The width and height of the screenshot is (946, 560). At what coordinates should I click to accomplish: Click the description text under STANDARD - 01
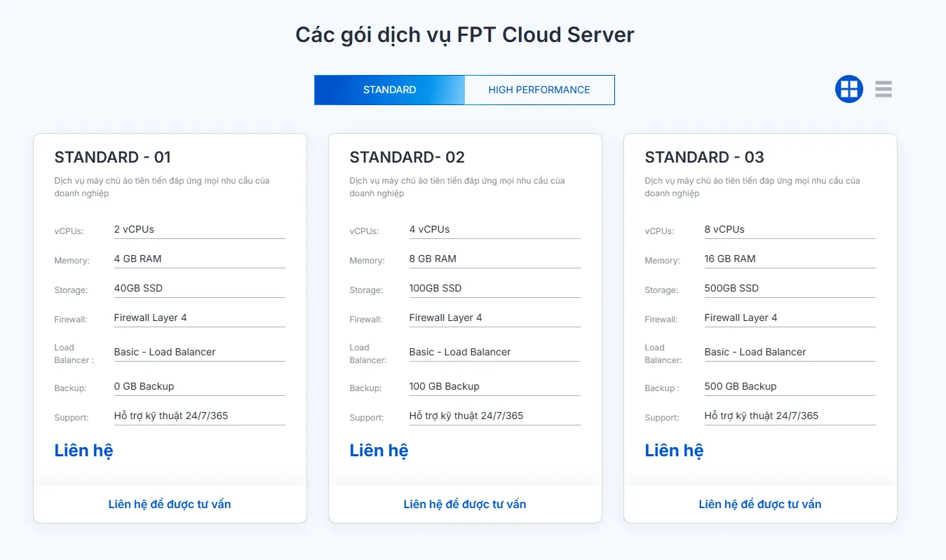pyautogui.click(x=162, y=186)
